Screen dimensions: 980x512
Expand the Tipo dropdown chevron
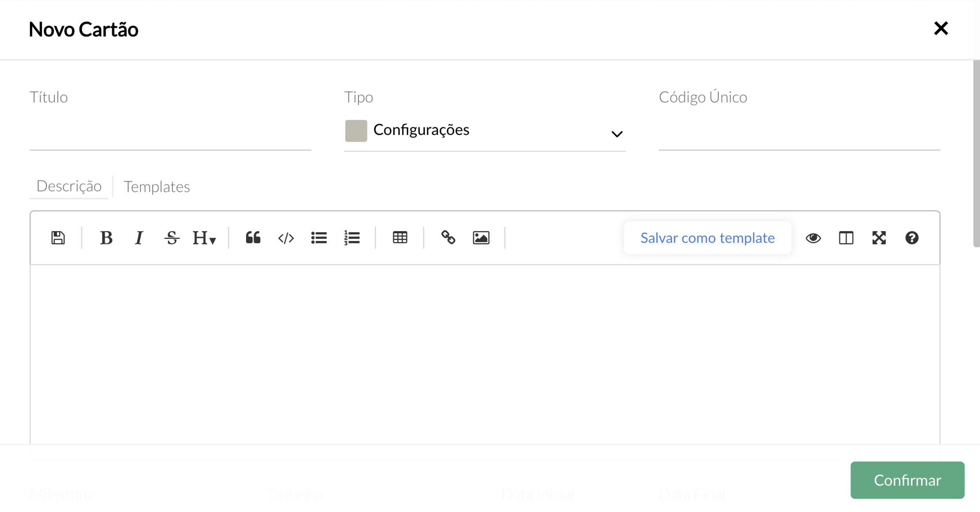pyautogui.click(x=617, y=134)
